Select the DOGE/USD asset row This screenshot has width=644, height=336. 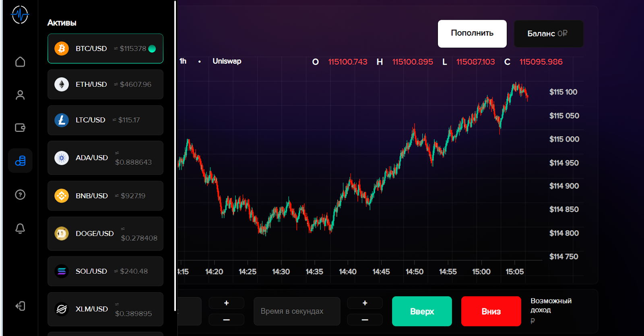105,234
